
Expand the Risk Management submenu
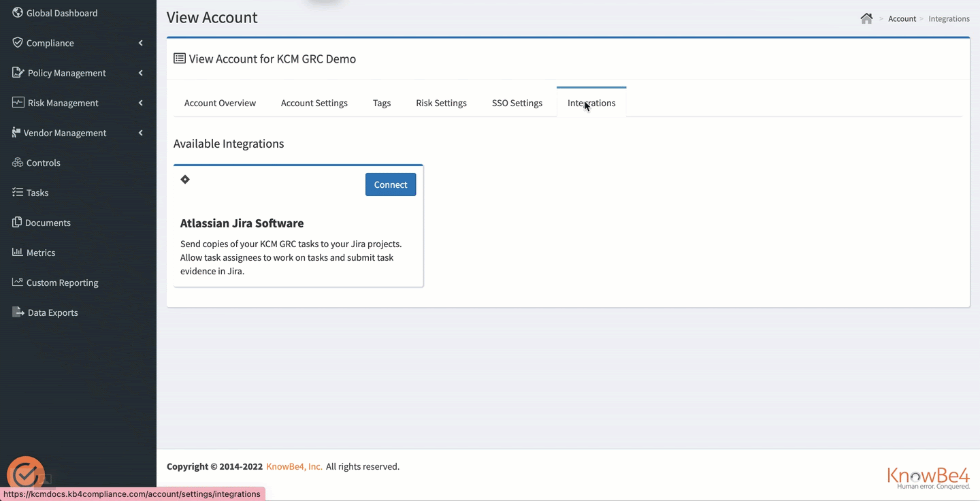point(140,102)
